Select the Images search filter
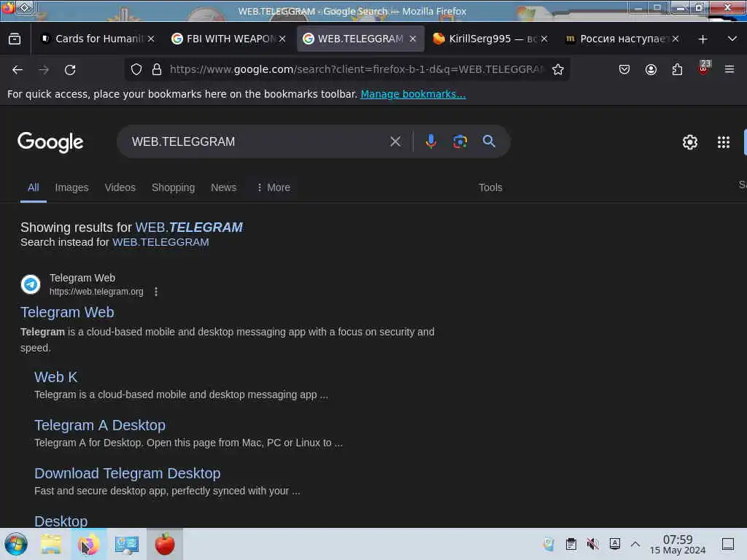Image resolution: width=747 pixels, height=560 pixels. [71, 187]
